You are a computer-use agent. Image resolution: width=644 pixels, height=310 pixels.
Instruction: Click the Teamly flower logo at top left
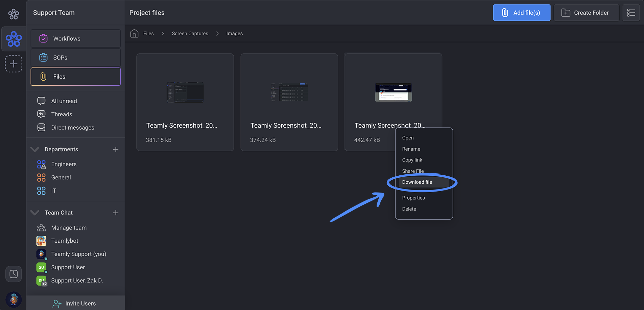coord(14,14)
